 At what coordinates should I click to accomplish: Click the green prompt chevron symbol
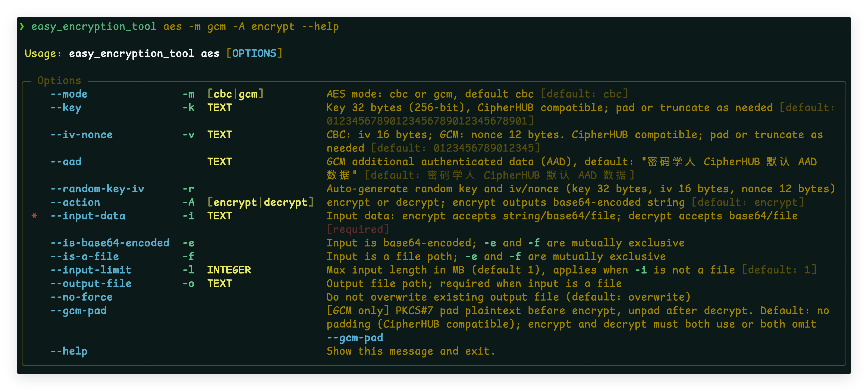(22, 26)
